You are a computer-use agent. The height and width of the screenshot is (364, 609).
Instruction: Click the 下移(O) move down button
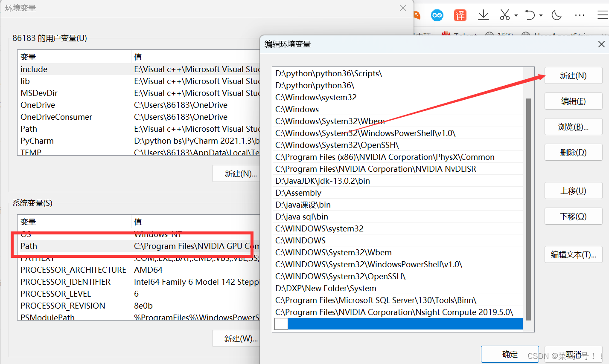tap(573, 216)
